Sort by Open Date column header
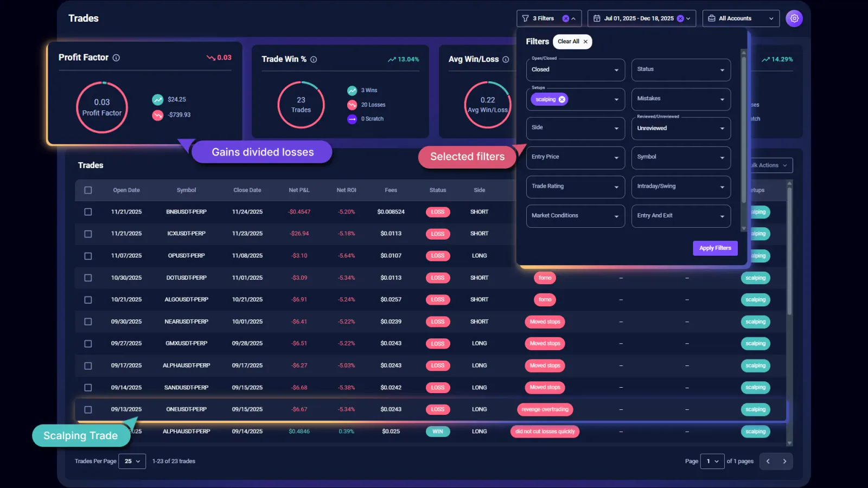The height and width of the screenshot is (488, 868). [126, 190]
